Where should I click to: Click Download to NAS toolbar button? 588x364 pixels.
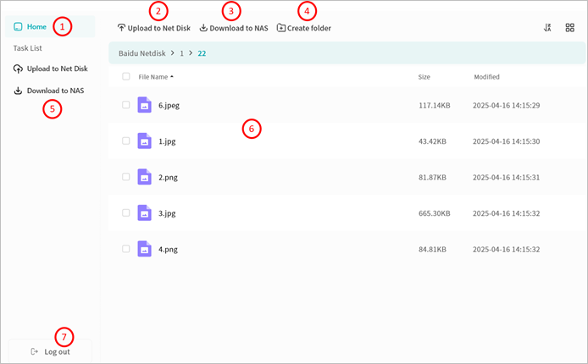(234, 28)
